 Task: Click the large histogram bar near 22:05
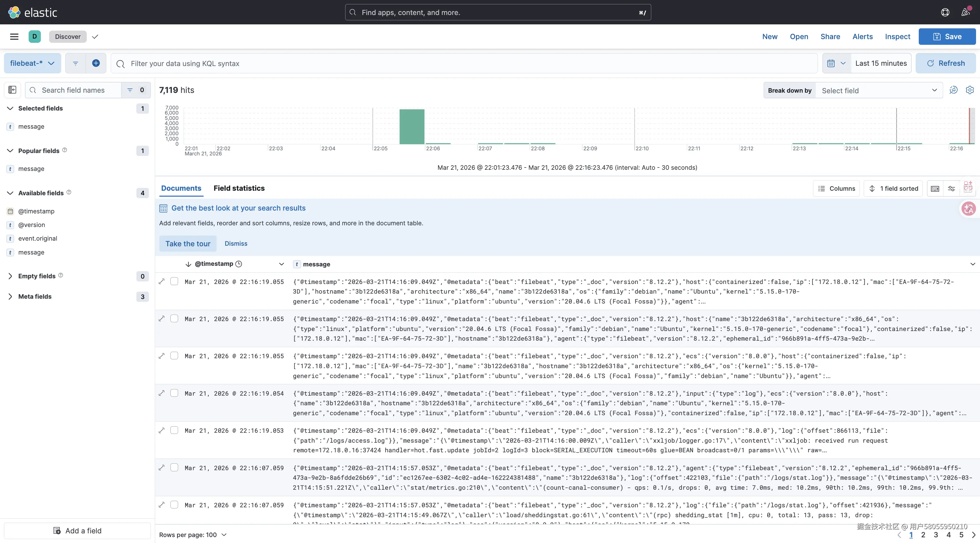coord(412,127)
